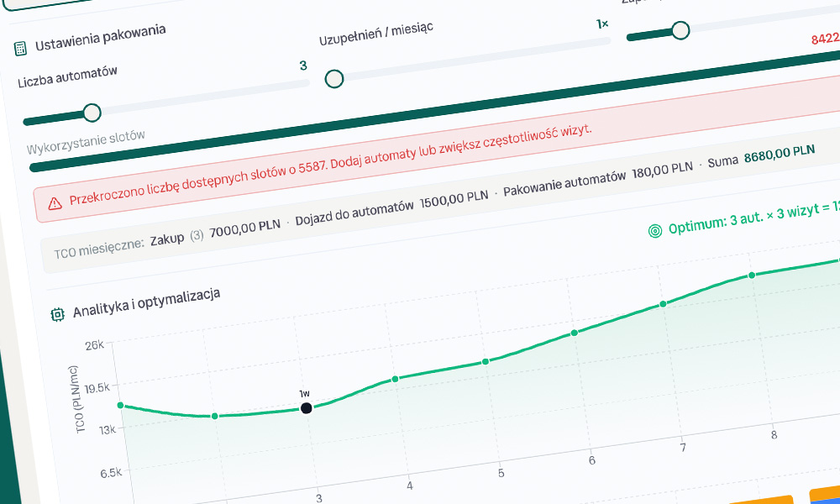This screenshot has height=504, width=840.
Task: Click the Wykorzystanie slotów label
Action: tap(87, 142)
